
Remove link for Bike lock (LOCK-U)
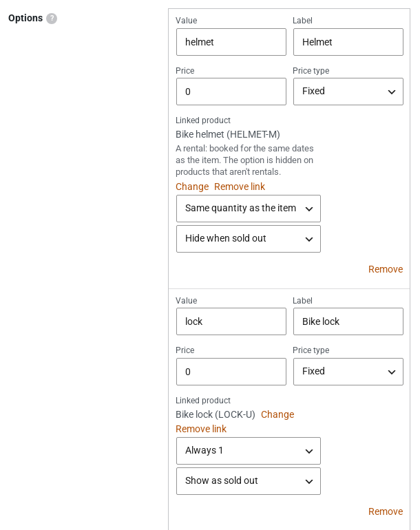coord(201,429)
